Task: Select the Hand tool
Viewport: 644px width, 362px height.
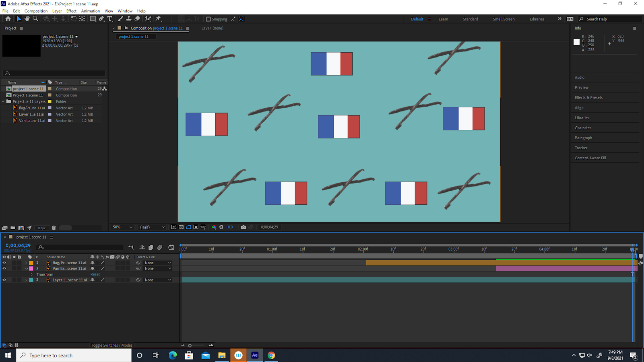Action: 27,19
